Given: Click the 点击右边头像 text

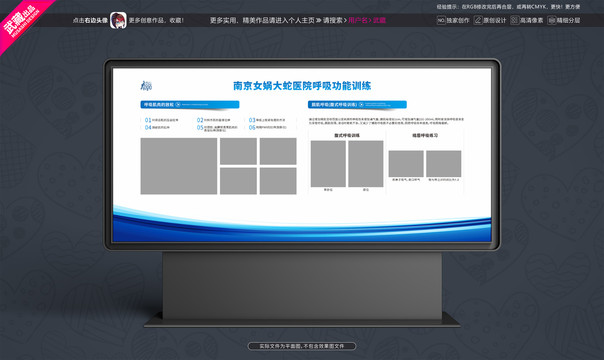Looking at the screenshot, I should (90, 20).
